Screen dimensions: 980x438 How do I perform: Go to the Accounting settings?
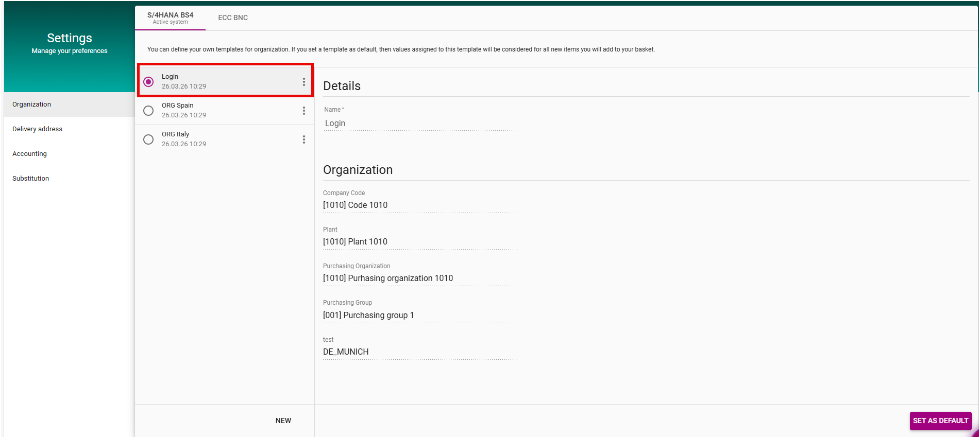29,154
